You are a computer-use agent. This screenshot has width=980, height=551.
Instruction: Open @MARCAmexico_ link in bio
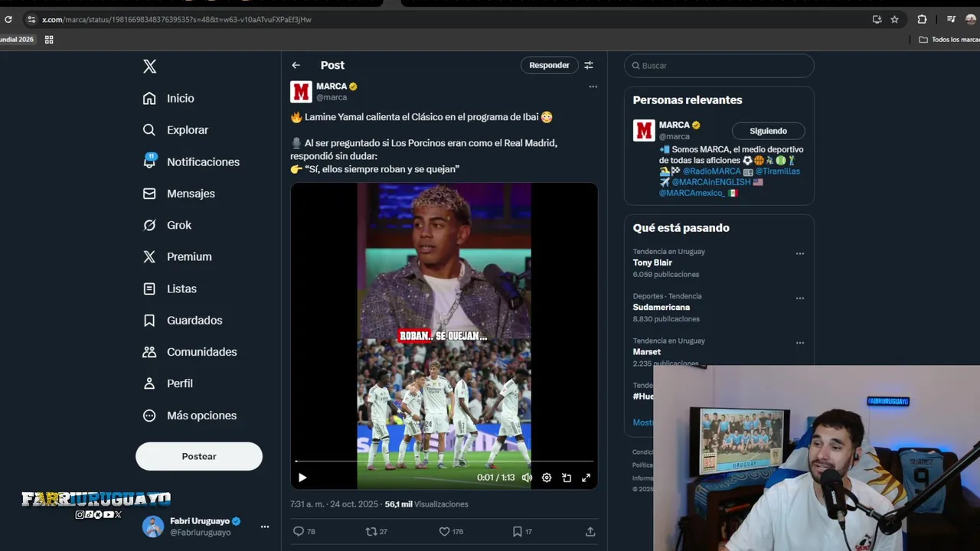tap(691, 193)
